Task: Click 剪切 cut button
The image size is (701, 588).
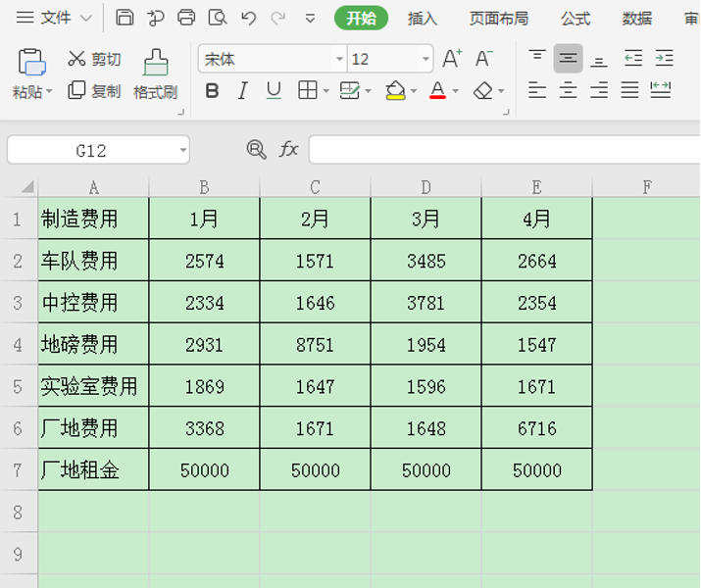Action: (x=94, y=59)
